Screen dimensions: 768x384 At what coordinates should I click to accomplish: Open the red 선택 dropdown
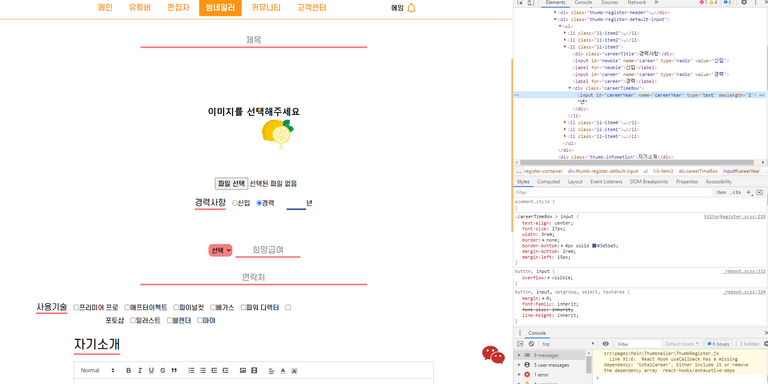click(x=220, y=250)
